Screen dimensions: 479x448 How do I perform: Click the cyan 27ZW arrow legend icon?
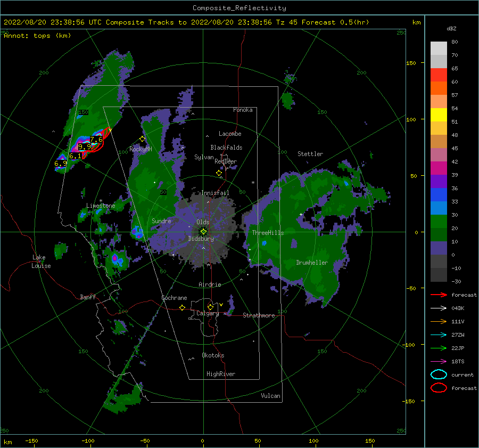point(439,335)
